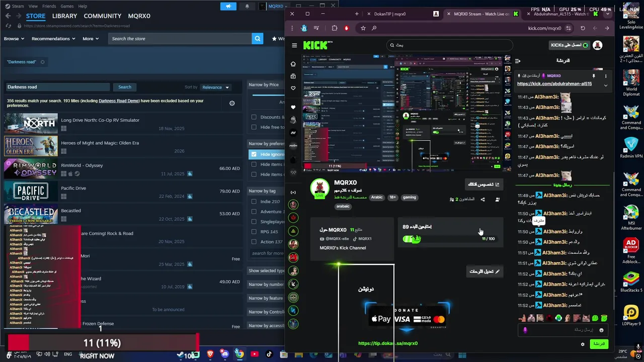The image size is (644, 362).
Task: Open pinned message three-dot options
Action: (606, 76)
